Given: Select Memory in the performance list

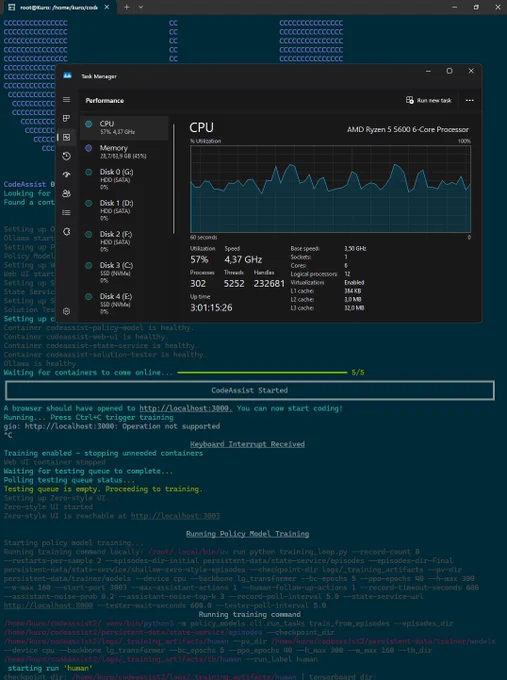Looking at the screenshot, I should 124,151.
